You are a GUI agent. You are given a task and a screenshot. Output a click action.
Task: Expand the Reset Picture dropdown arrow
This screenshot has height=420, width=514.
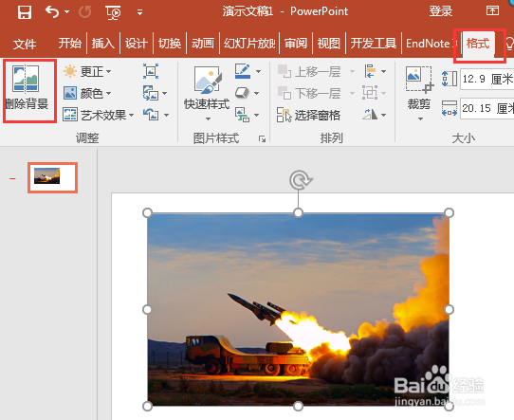166,115
